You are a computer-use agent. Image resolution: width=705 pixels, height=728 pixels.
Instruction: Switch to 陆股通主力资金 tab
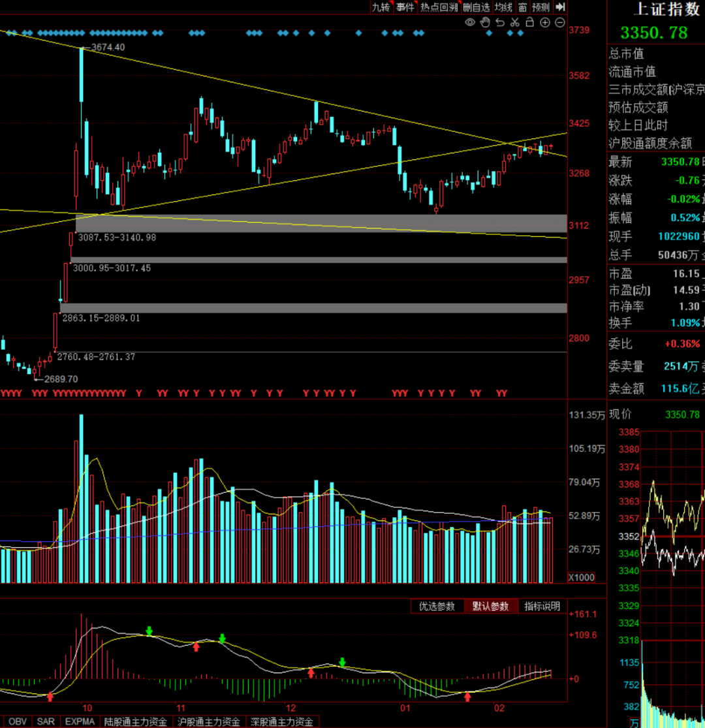(136, 721)
